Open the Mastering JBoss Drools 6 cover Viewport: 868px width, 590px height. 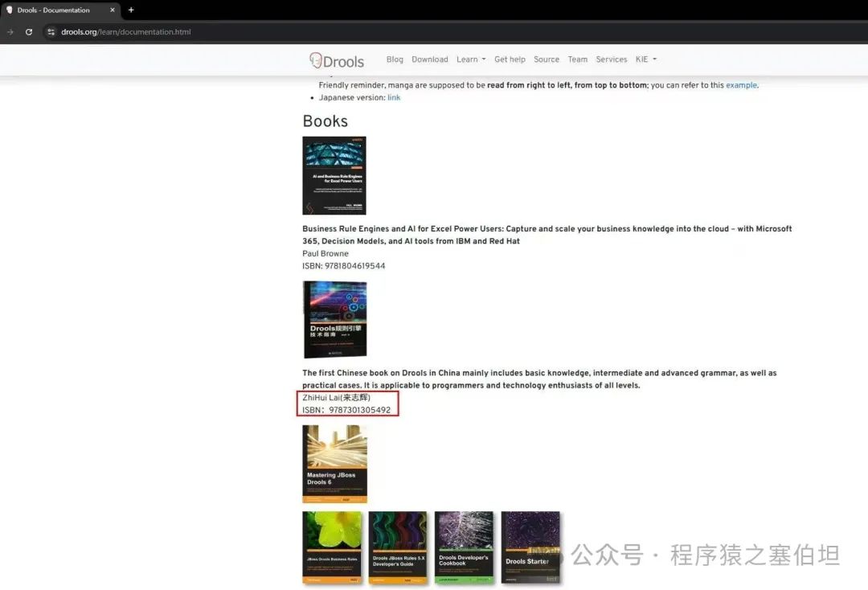point(335,464)
